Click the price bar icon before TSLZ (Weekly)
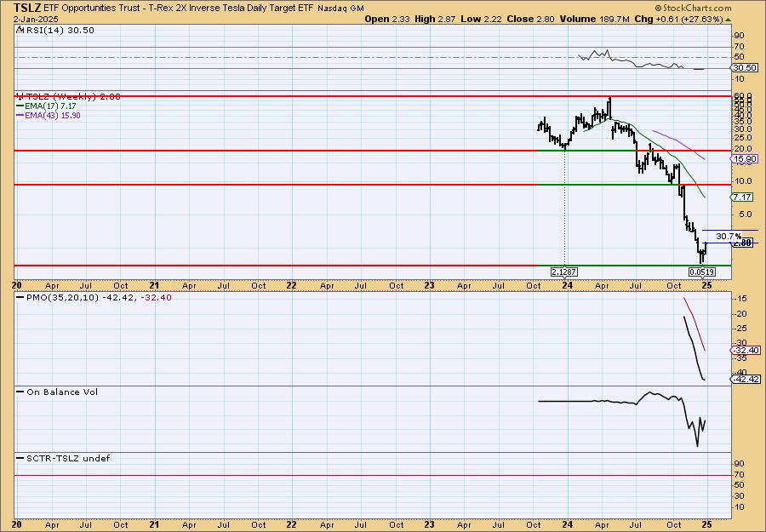The height and width of the screenshot is (532, 766). tap(20, 96)
